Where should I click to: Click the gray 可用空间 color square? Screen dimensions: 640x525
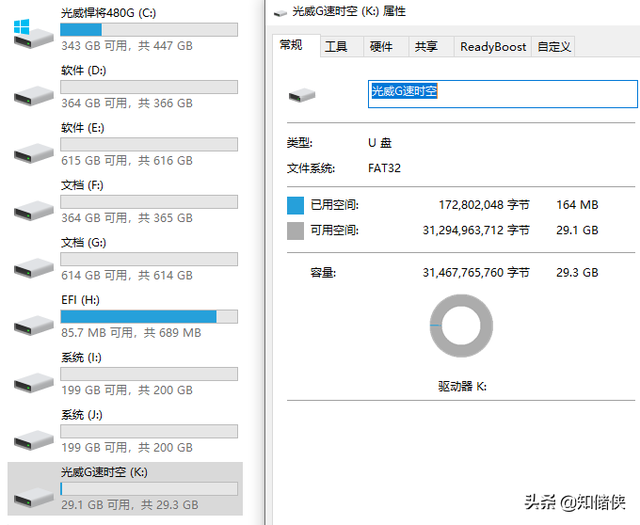(x=295, y=231)
